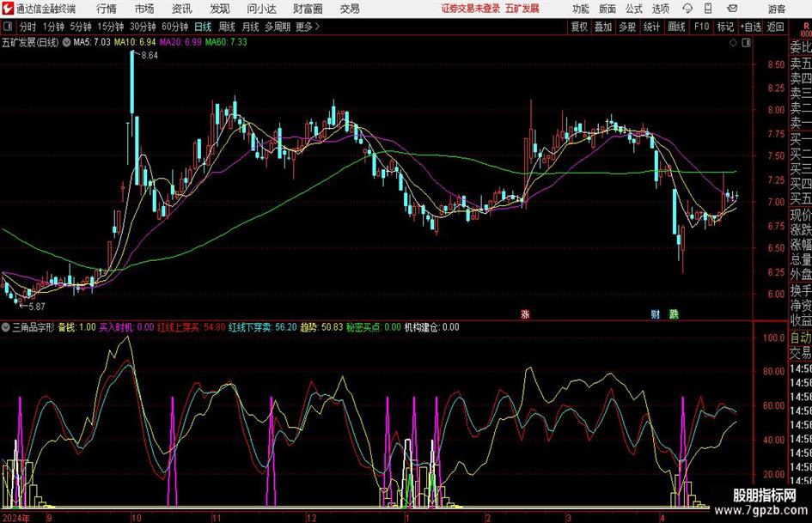Open the 市场 menu
This screenshot has width=812, height=523.
(144, 9)
